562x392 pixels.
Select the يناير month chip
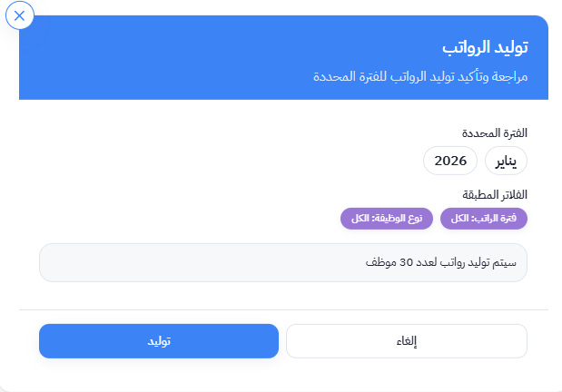507,161
